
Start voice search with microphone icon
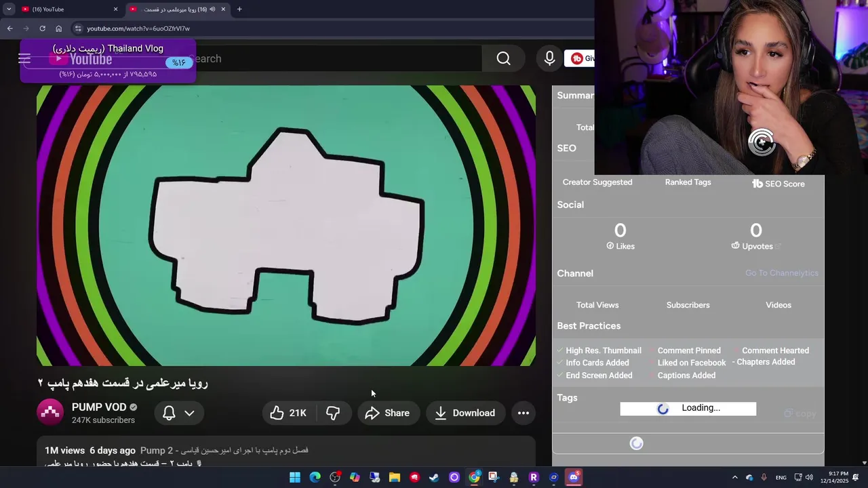click(x=550, y=59)
